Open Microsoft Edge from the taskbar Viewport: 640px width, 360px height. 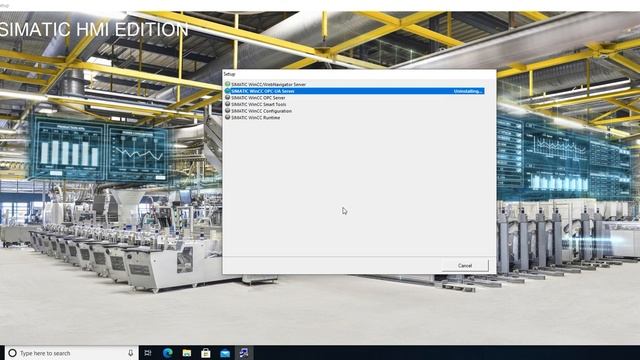click(x=167, y=353)
